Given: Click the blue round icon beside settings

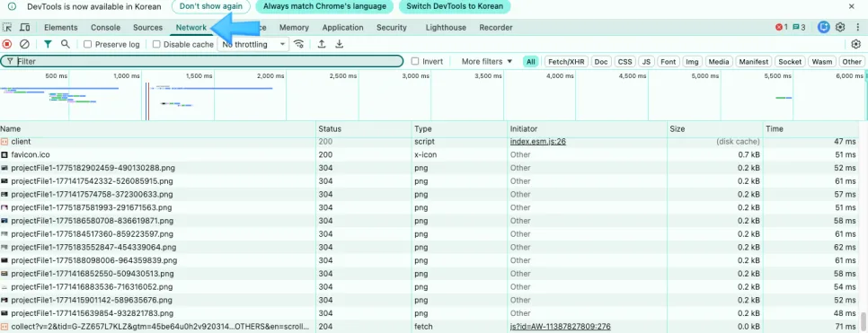Looking at the screenshot, I should 824,27.
